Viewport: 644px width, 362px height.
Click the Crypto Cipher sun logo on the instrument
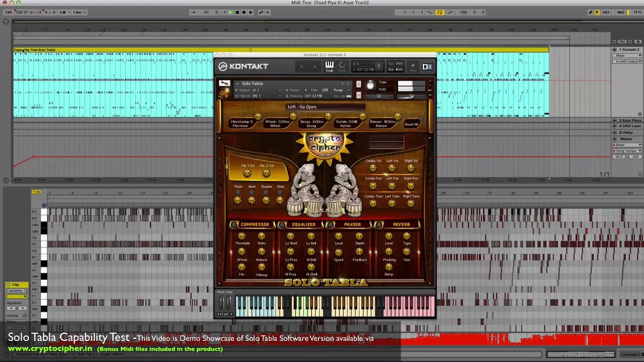pos(325,146)
